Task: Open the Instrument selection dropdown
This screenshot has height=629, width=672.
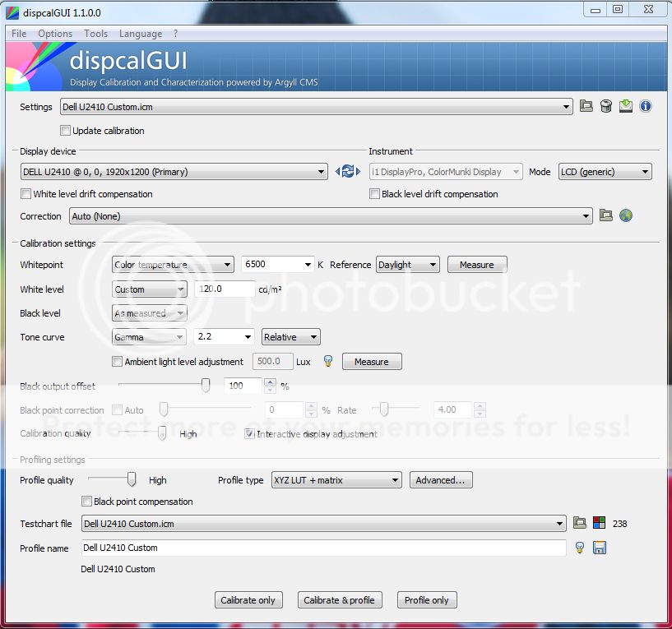Action: point(446,172)
